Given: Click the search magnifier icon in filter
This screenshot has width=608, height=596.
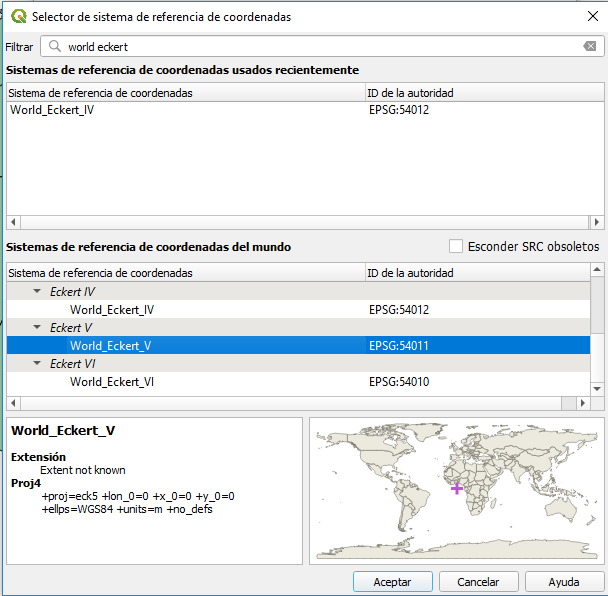Looking at the screenshot, I should 54,47.
